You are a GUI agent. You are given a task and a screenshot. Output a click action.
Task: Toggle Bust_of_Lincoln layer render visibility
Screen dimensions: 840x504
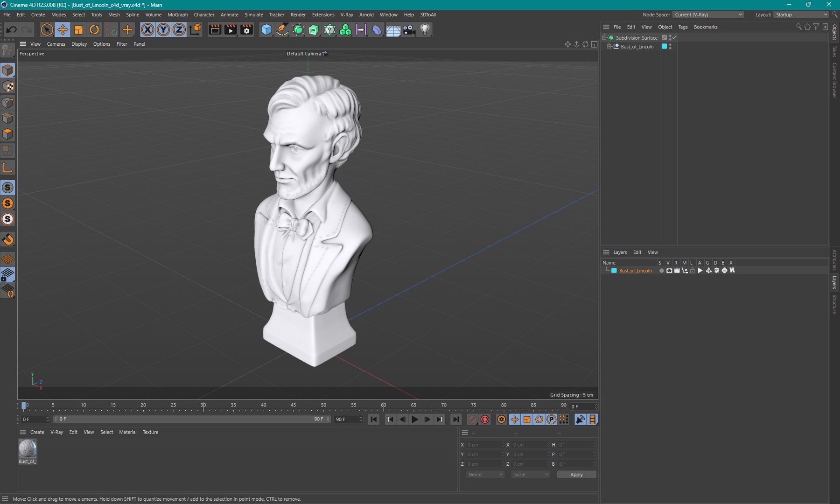(677, 271)
